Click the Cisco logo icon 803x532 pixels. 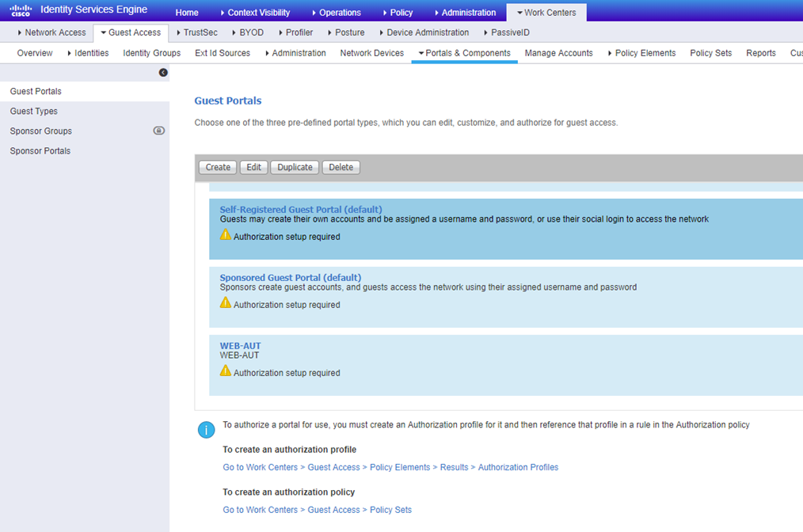(x=21, y=10)
